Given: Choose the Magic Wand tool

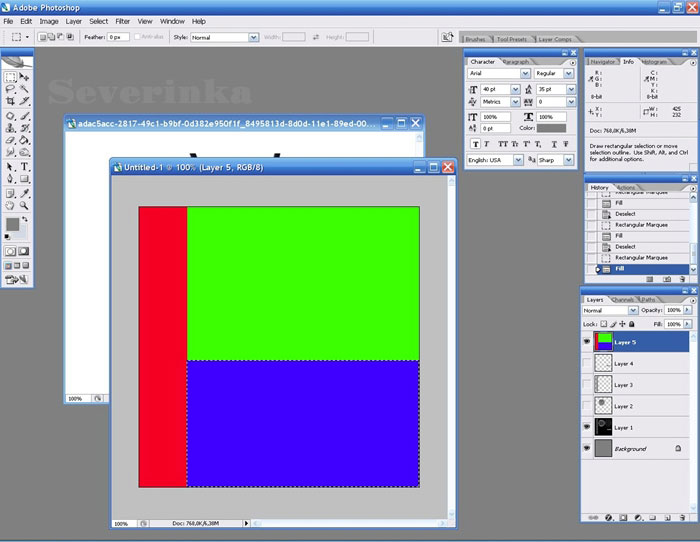Looking at the screenshot, I should click(24, 90).
